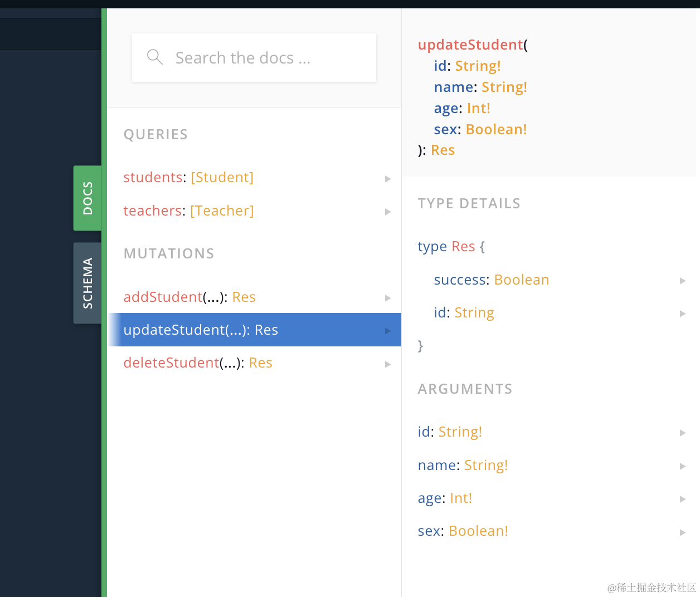The height and width of the screenshot is (597, 700).
Task: Expand arrow beside sex: Boolean! argument
Action: pyautogui.click(x=682, y=532)
